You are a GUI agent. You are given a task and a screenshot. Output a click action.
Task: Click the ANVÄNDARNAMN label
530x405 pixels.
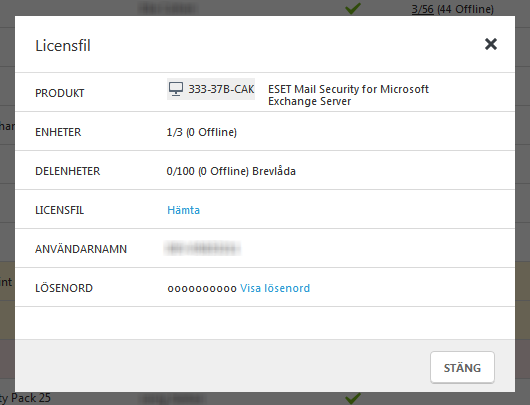click(x=81, y=249)
